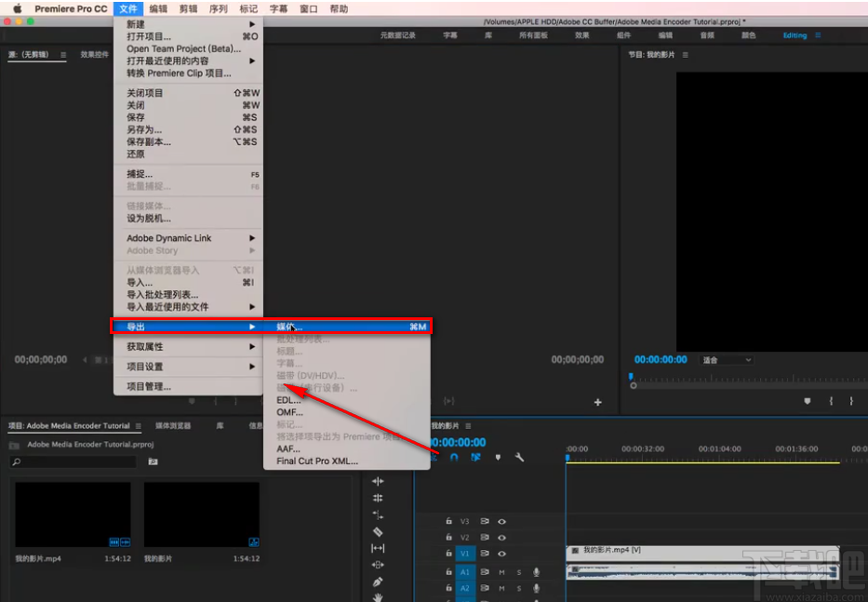Open the 序列 menu in menu bar
The image size is (868, 602).
pos(218,8)
